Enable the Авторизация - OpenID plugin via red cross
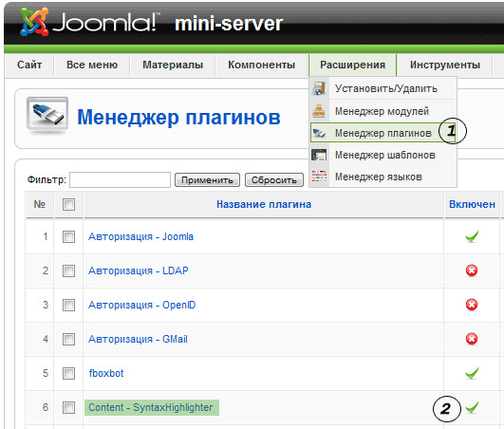This screenshot has width=504, height=429. 472,305
